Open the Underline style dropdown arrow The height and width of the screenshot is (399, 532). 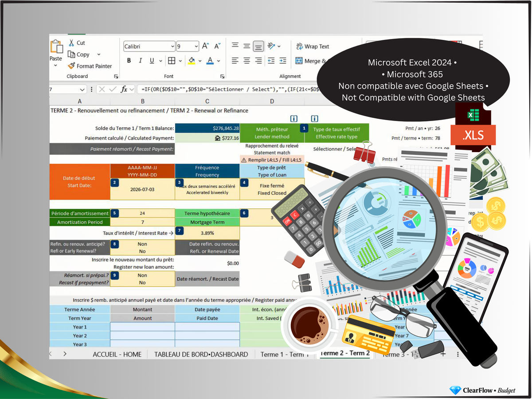tap(160, 61)
